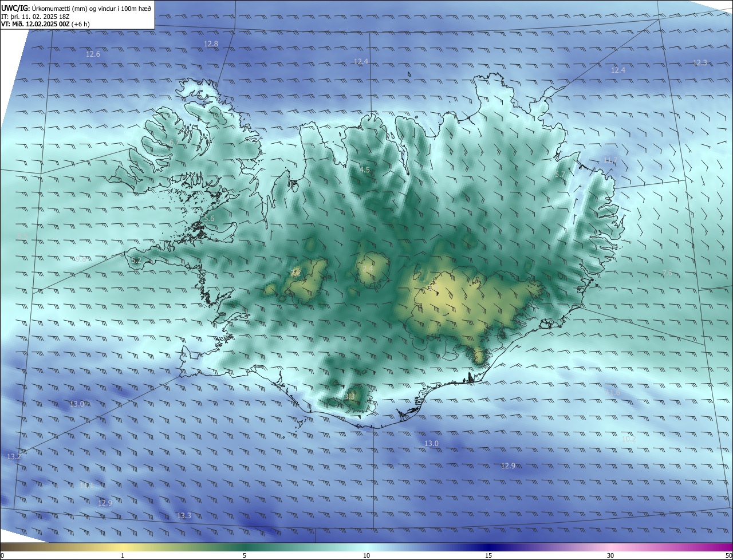Image resolution: width=733 pixels, height=560 pixels.
Task: Pick the dark green color bar segment
Action: [245, 547]
